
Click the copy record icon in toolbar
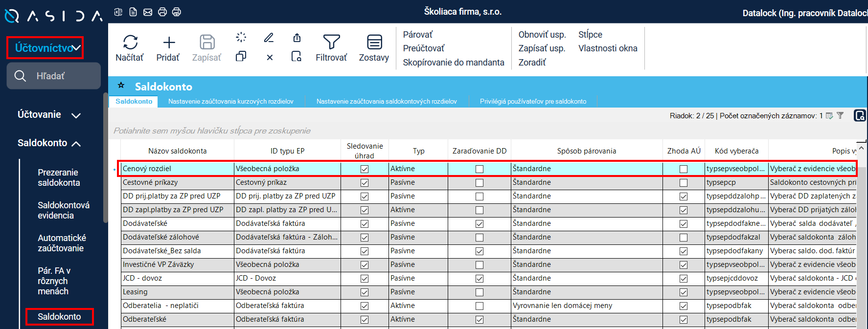241,57
